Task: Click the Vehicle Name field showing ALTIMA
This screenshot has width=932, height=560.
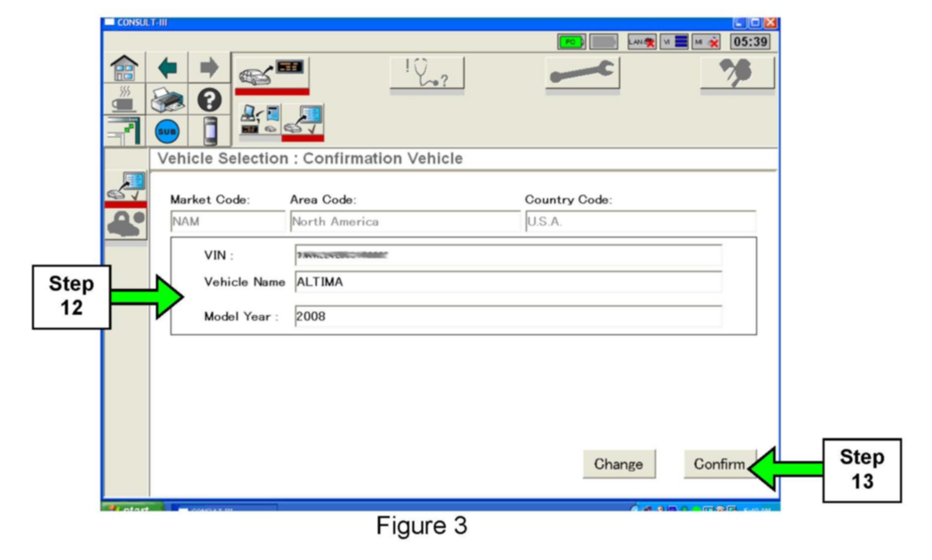Action: (508, 282)
